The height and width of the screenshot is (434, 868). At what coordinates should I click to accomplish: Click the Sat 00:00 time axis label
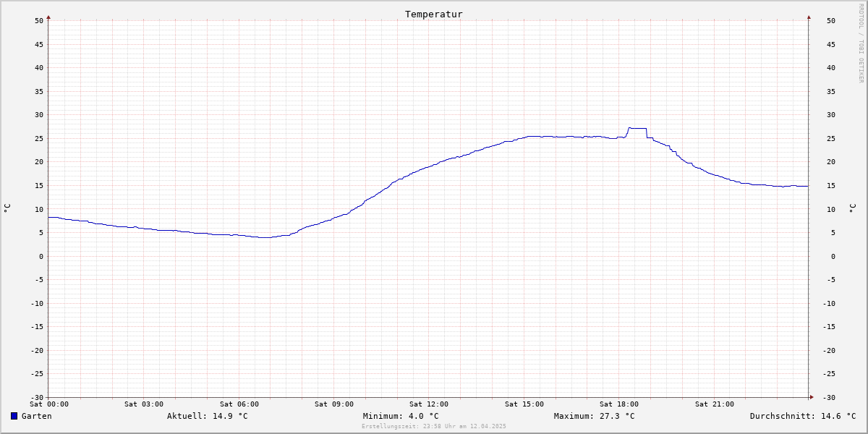[49, 404]
